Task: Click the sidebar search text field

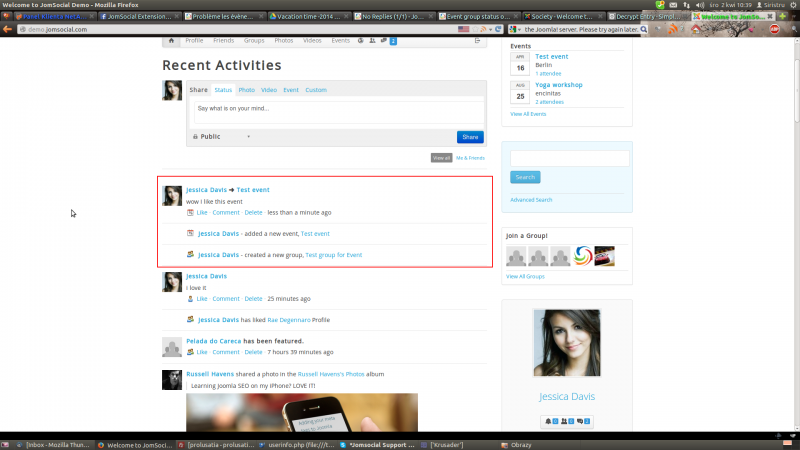Action: point(569,158)
